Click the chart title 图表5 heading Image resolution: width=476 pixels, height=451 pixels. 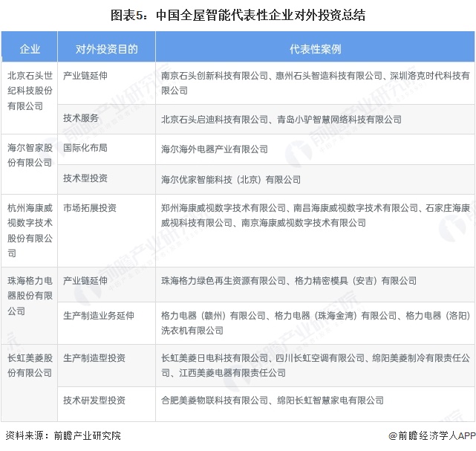click(x=238, y=14)
